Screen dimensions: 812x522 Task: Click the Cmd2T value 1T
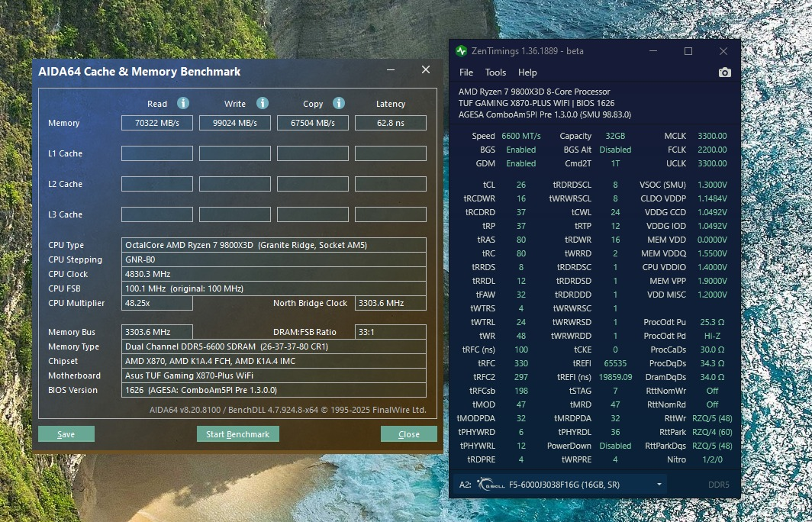click(615, 163)
